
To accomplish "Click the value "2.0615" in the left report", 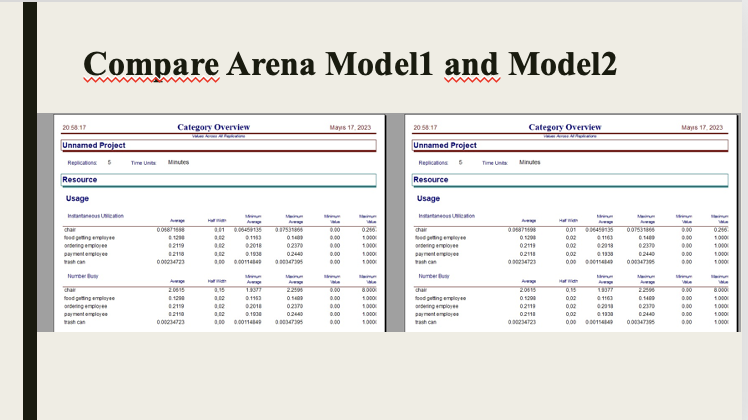I will tap(177, 290).
